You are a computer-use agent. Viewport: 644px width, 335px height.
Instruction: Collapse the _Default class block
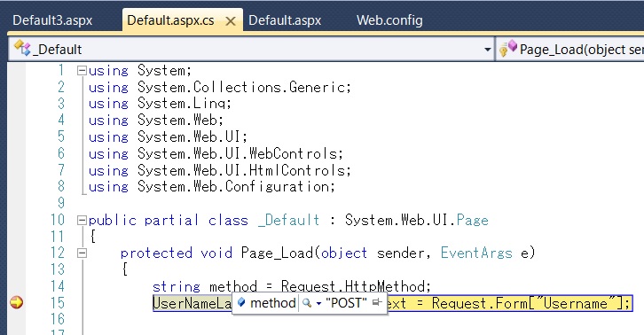82,221
